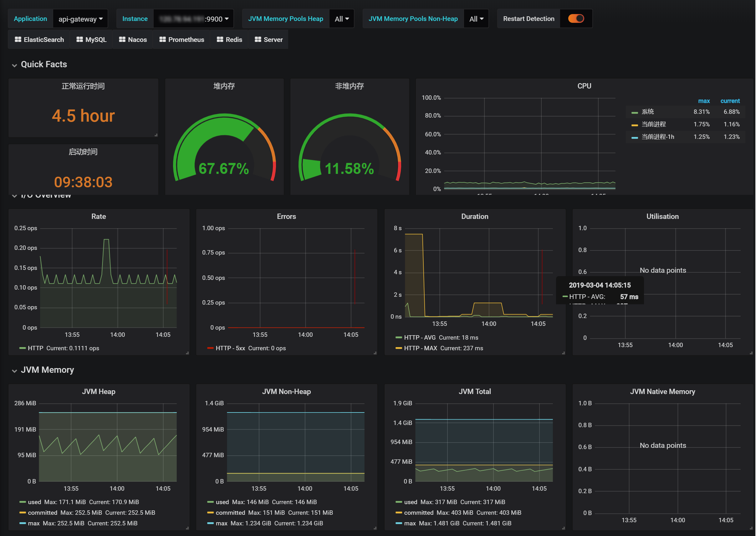Open the Redis dashboard link
The width and height of the screenshot is (756, 536).
coord(229,40)
